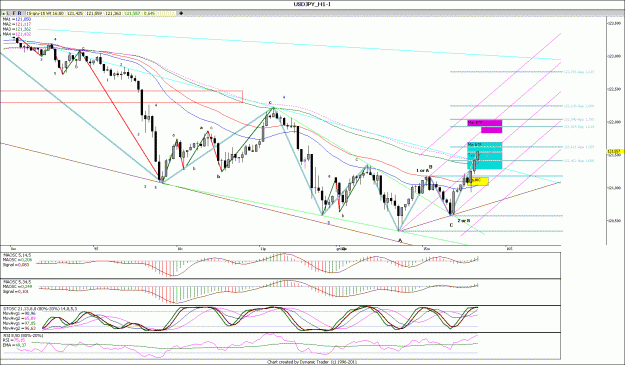Viewport: 625px width, 365px height.
Task: Click the yellow price-target box near candles
Action: point(478,181)
